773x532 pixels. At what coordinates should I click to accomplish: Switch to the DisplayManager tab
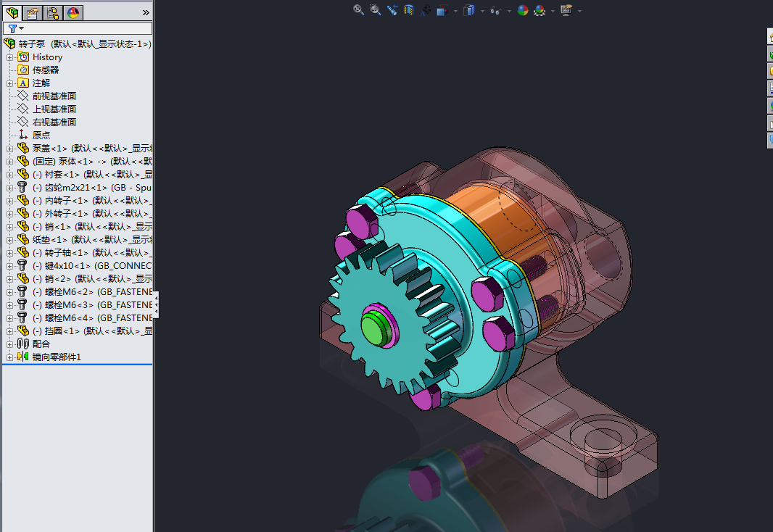pos(73,13)
